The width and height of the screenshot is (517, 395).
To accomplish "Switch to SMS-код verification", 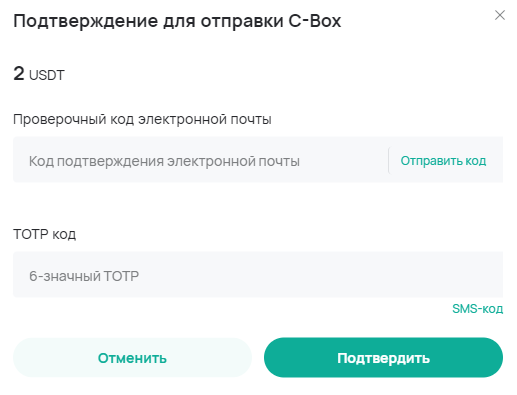I will [x=477, y=309].
